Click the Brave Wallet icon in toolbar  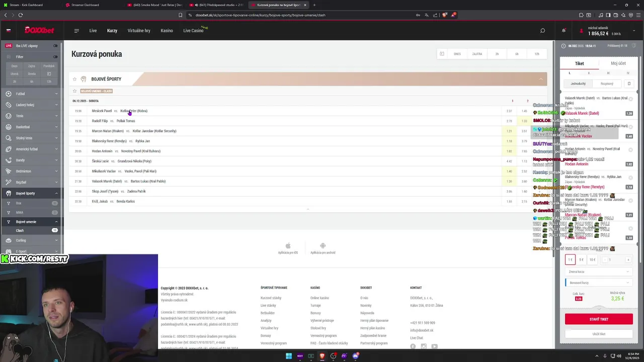(615, 15)
